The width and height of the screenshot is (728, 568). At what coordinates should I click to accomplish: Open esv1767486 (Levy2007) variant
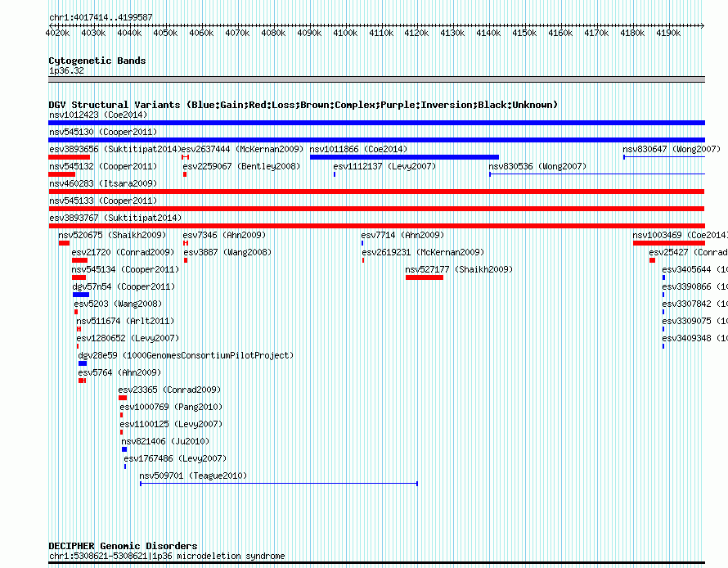pyautogui.click(x=176, y=458)
